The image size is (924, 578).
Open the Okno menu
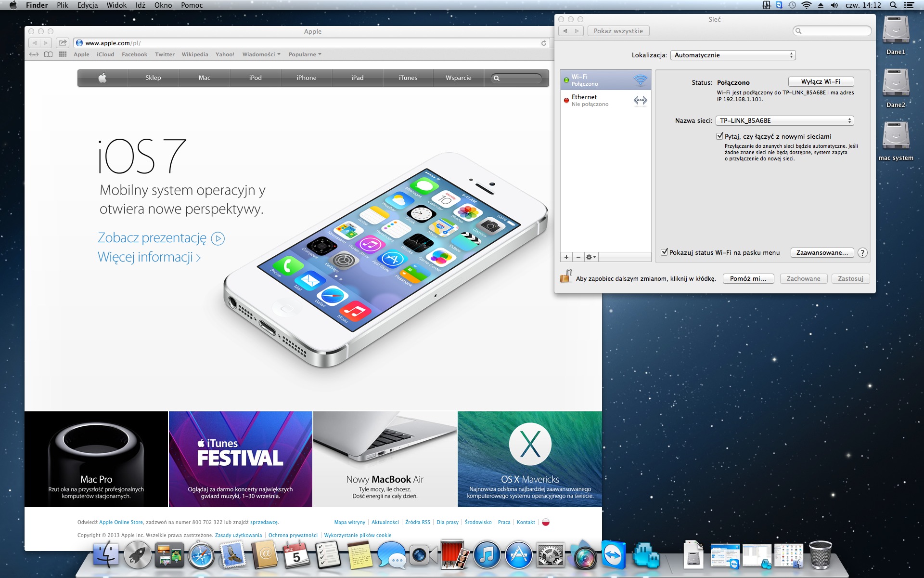point(163,5)
